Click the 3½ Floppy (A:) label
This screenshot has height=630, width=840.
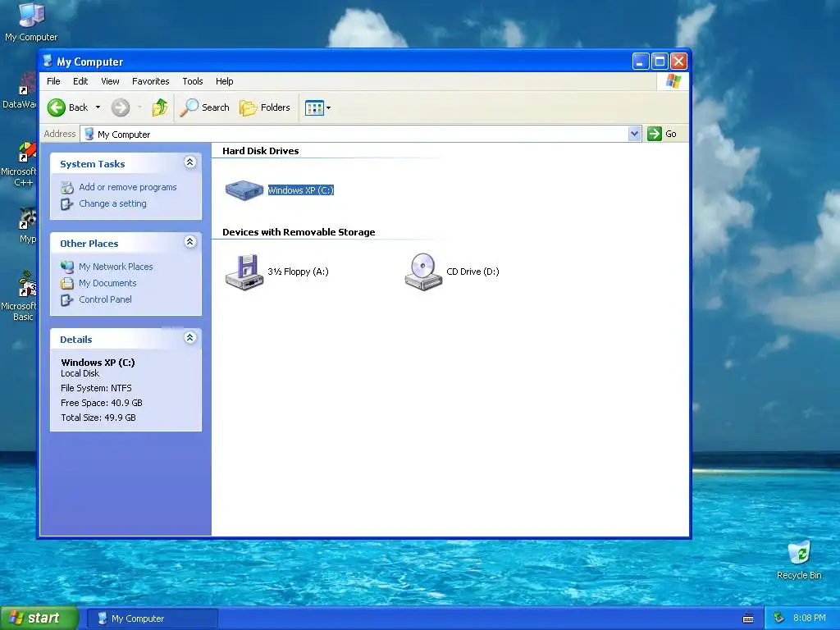(x=298, y=272)
